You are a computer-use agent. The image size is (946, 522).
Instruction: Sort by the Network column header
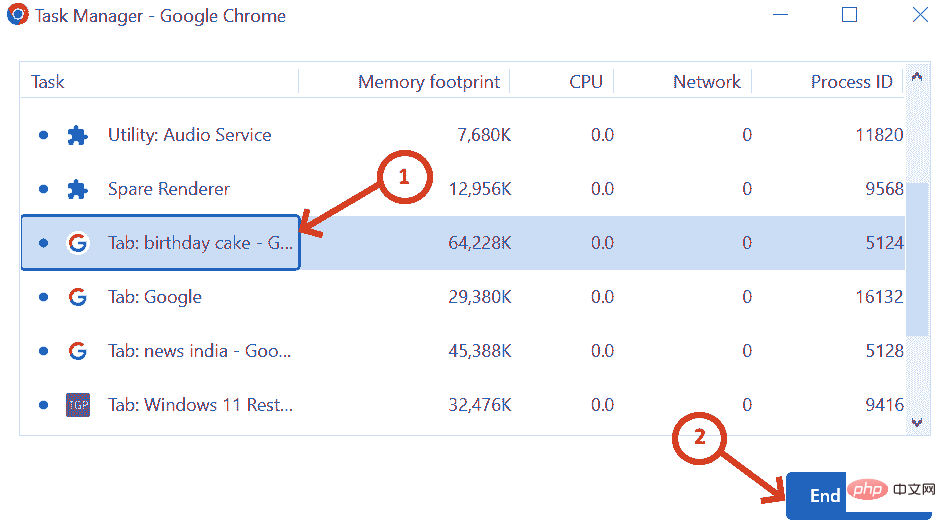pyautogui.click(x=706, y=82)
